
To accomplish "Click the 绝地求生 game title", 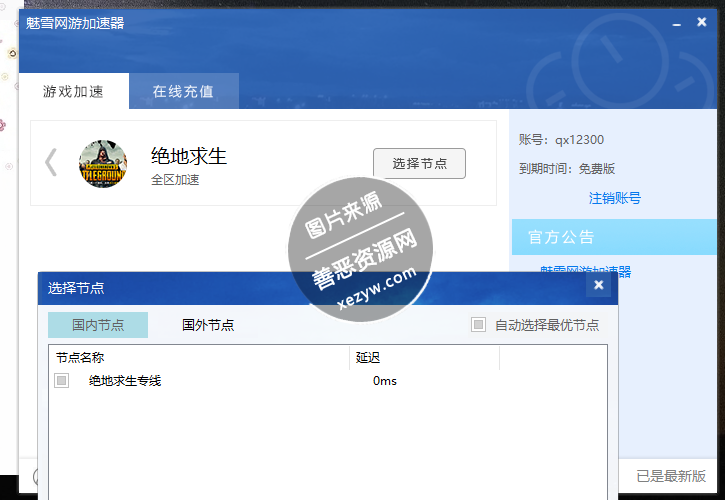I will pyautogui.click(x=189, y=156).
